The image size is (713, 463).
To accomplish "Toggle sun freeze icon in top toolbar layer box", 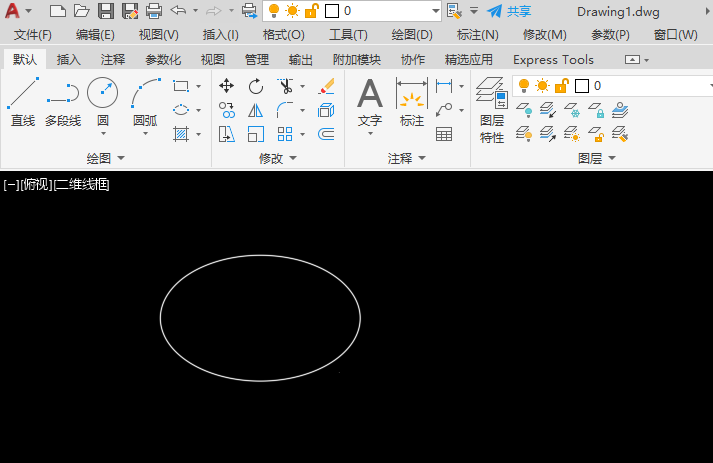I will pos(292,11).
